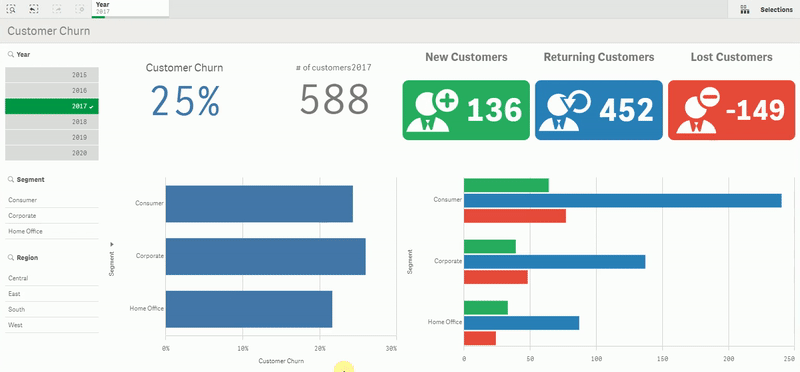
Task: Click the 25% Customer Churn KPI
Action: pyautogui.click(x=185, y=101)
